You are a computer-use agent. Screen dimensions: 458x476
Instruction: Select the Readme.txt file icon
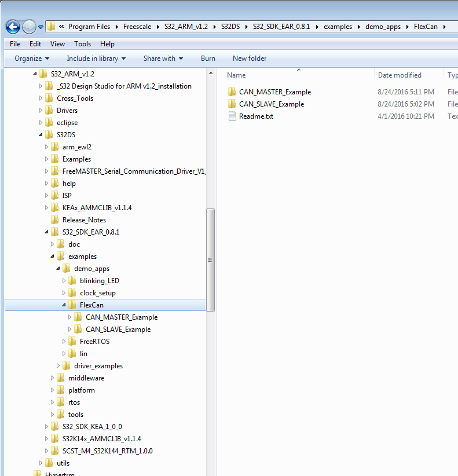tap(232, 116)
